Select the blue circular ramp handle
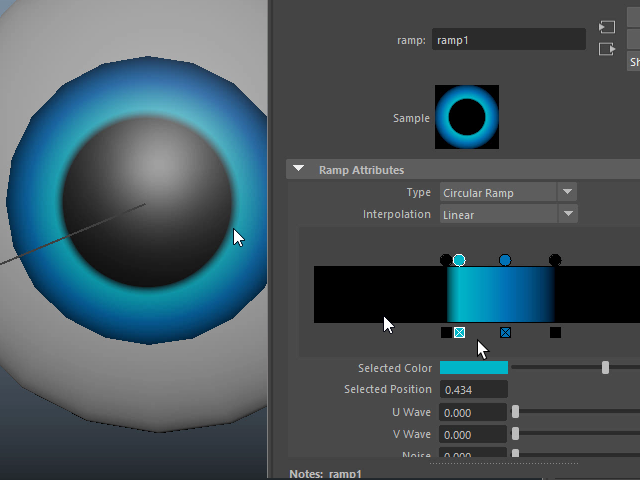Screen dimensions: 640x480 505,260
